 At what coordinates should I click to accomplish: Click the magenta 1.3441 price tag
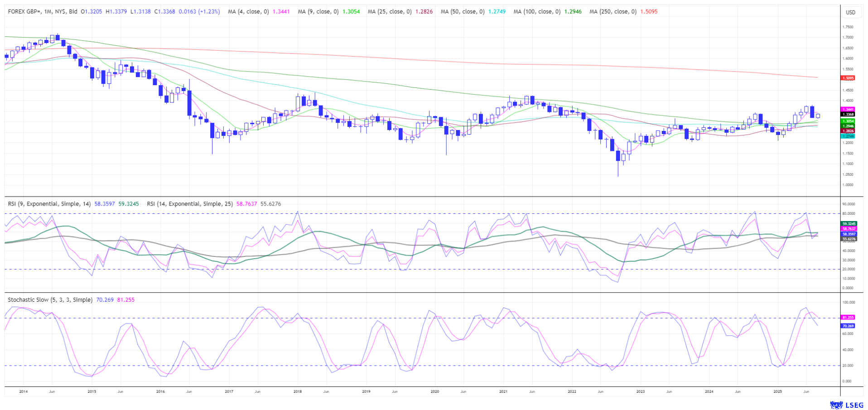848,110
